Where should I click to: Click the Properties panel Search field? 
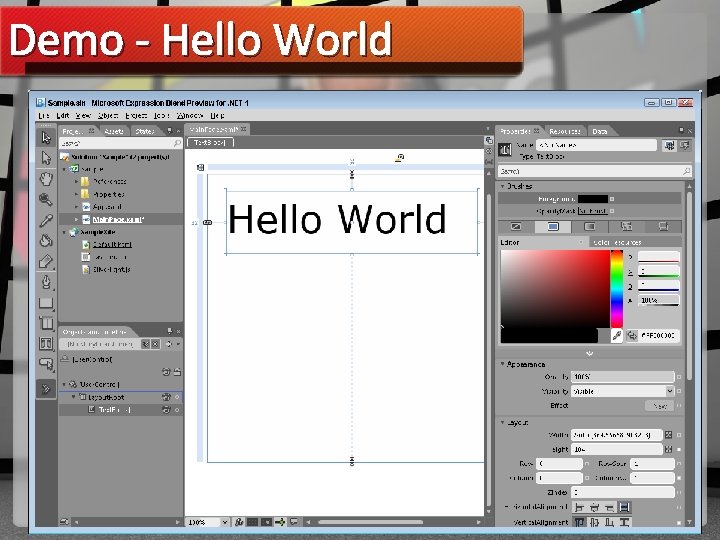coord(595,171)
